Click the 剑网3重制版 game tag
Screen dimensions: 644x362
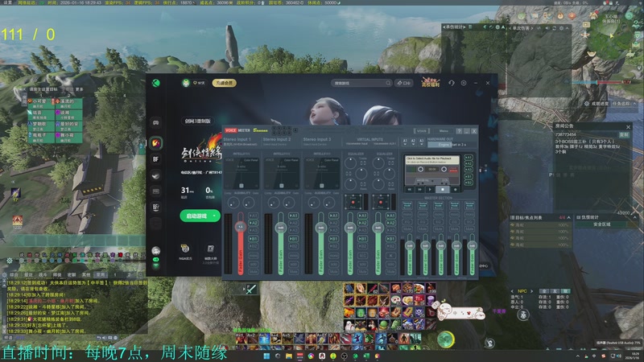197,121
